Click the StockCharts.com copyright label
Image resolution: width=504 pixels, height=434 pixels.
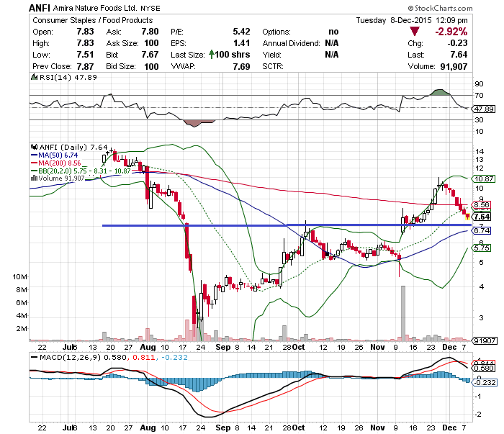point(441,8)
